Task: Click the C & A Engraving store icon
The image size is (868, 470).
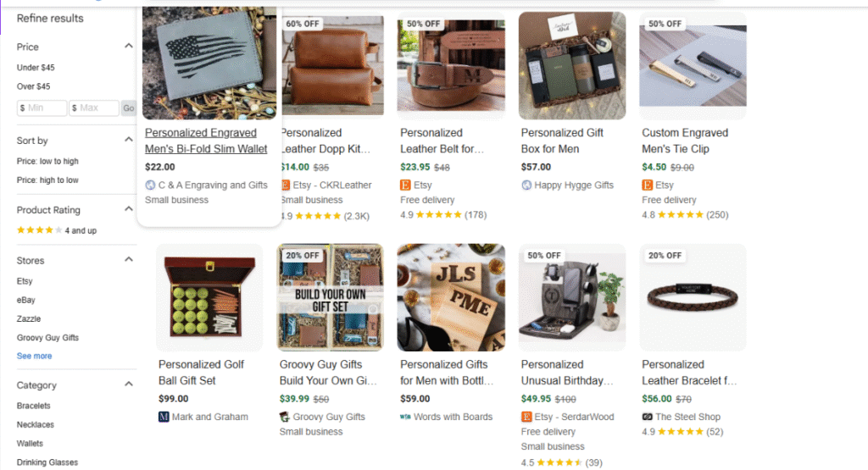Action: (x=150, y=185)
